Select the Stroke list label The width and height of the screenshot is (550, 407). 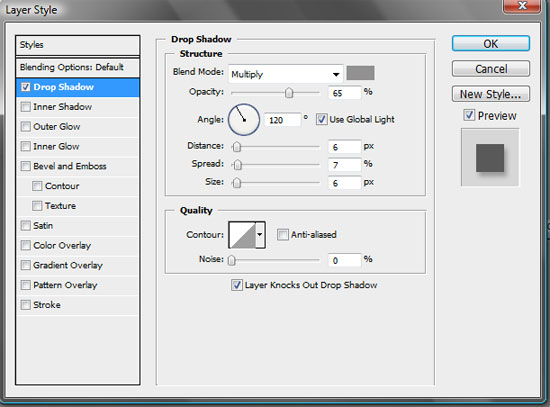[47, 305]
